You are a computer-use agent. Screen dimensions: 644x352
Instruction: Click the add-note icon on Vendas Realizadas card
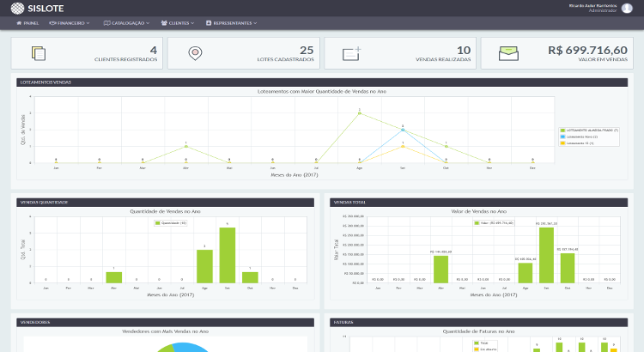(352, 53)
